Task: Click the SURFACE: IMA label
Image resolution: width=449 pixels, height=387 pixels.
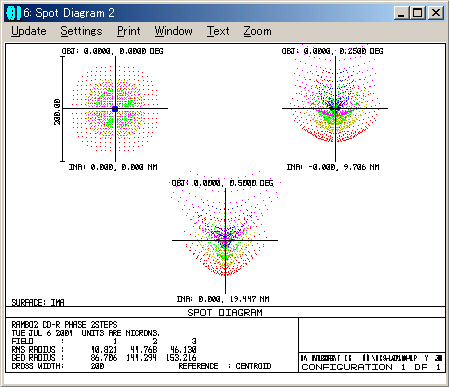Action: tap(38, 302)
